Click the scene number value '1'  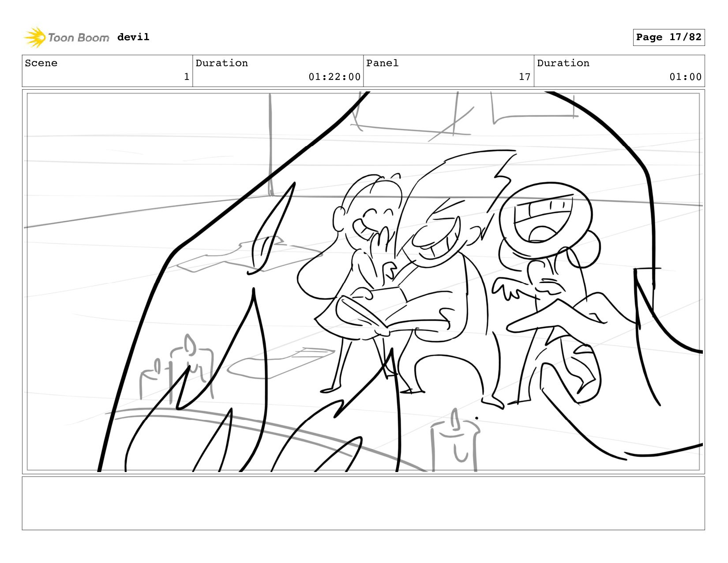click(187, 77)
